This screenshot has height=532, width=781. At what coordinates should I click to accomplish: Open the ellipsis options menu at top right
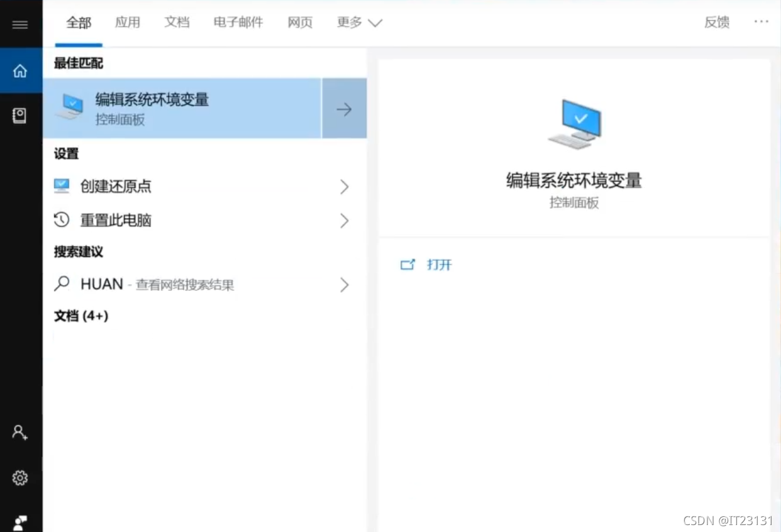click(762, 22)
